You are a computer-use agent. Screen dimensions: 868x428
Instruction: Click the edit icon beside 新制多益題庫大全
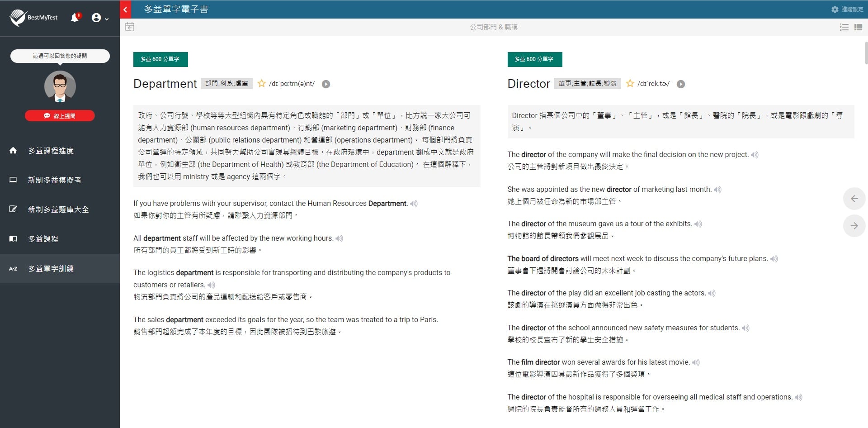pyautogui.click(x=13, y=209)
